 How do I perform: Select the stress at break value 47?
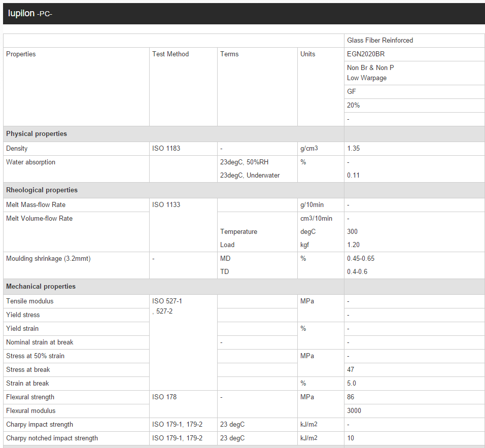click(x=351, y=369)
